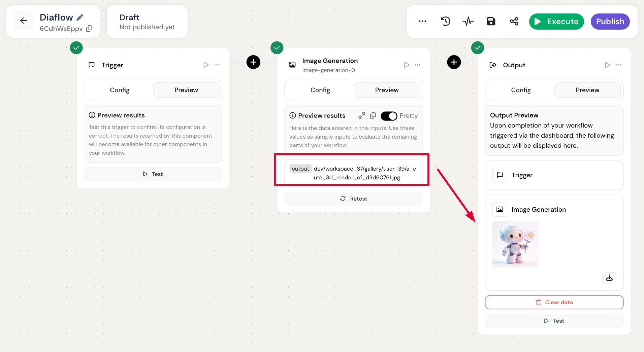Copy the workflow ID 6CdhWsEppv

click(89, 29)
